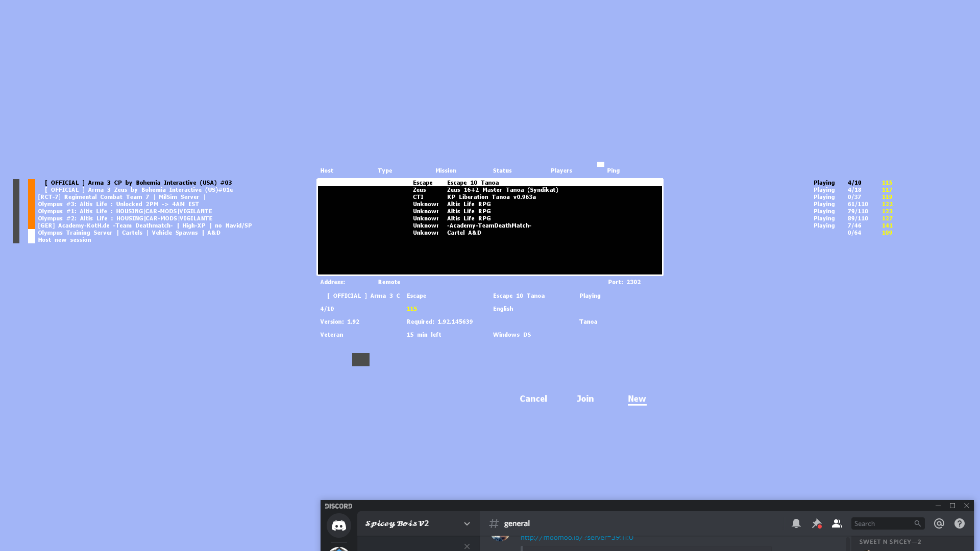The width and height of the screenshot is (980, 551).
Task: Sort server list by Ping column
Action: [x=613, y=171]
